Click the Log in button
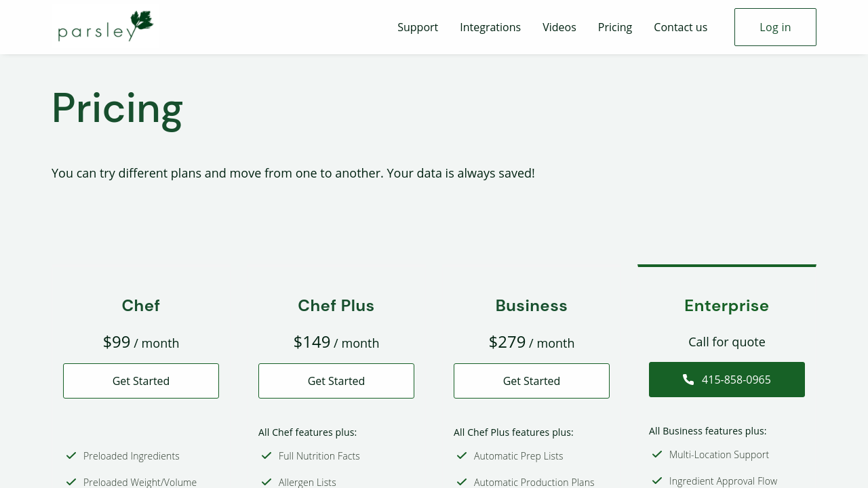Screen dimensions: 868x488 [x=775, y=27]
